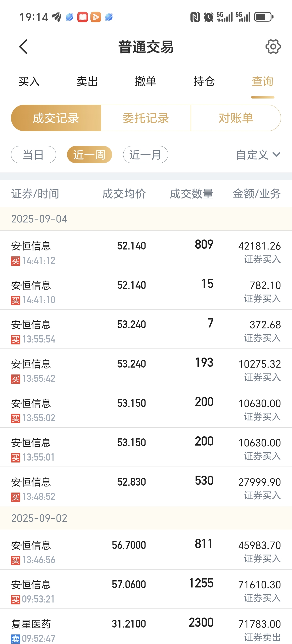Open the 委托记录 segment
Image resolution: width=292 pixels, height=644 pixels.
pos(146,118)
